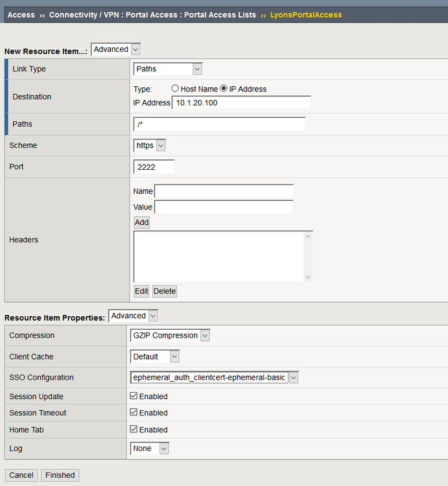
Task: Open the Client Cache dropdown
Action: (155, 356)
